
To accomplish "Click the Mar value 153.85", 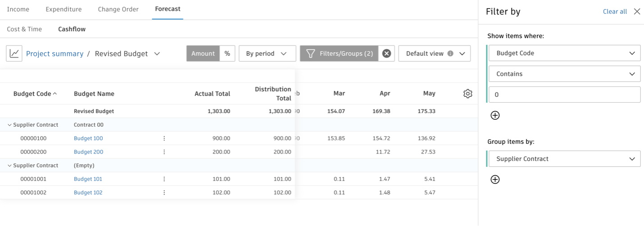I will [336, 138].
